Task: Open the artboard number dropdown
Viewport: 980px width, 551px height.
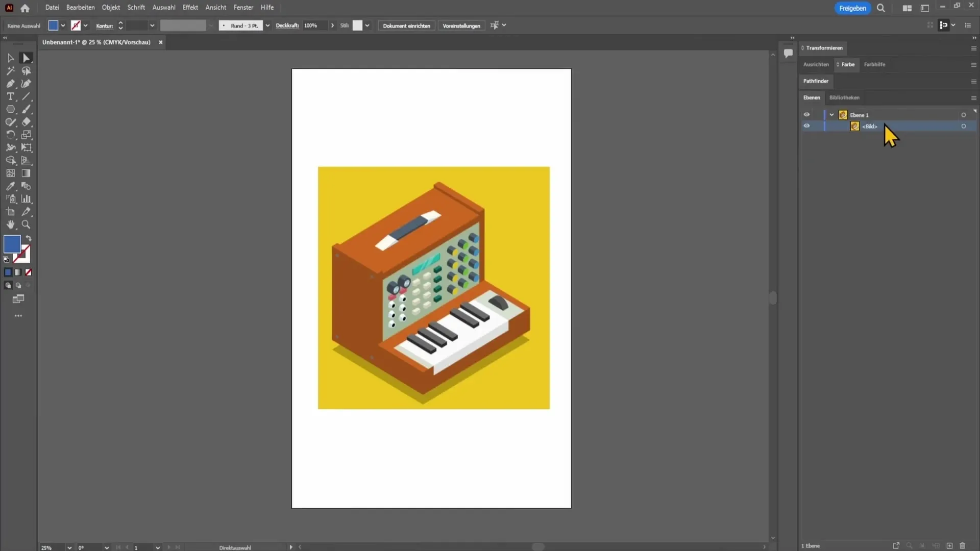Action: click(158, 547)
